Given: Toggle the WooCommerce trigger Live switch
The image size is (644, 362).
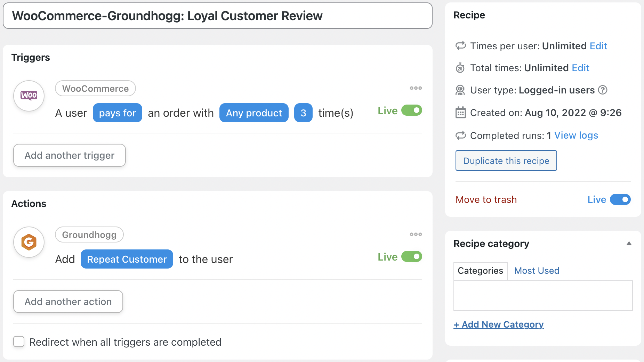Looking at the screenshot, I should pos(412,110).
